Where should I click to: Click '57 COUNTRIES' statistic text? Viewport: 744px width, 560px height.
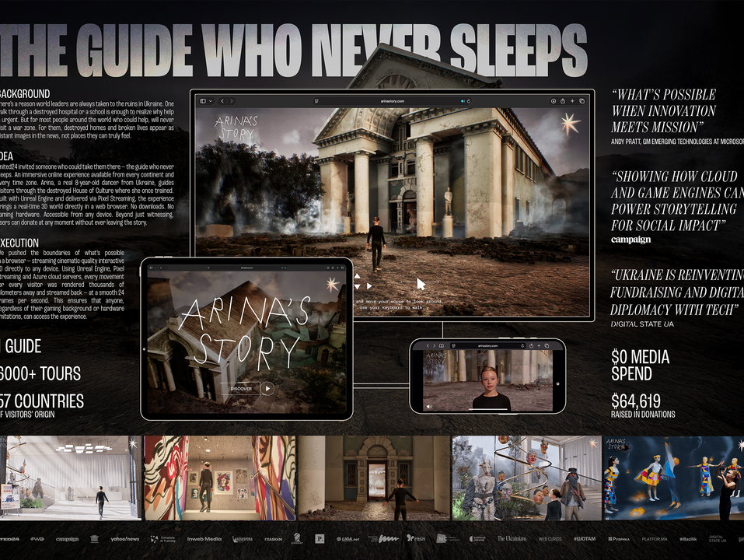(42, 401)
